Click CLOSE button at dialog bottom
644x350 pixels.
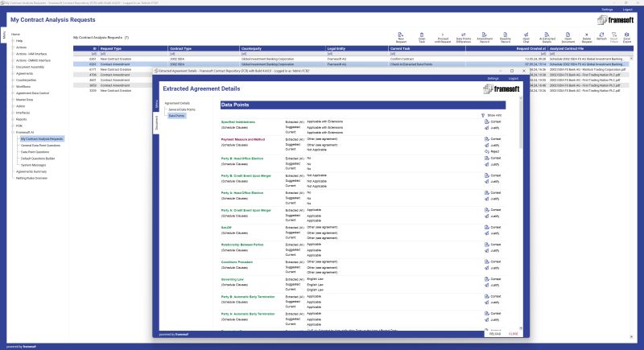[x=514, y=335]
